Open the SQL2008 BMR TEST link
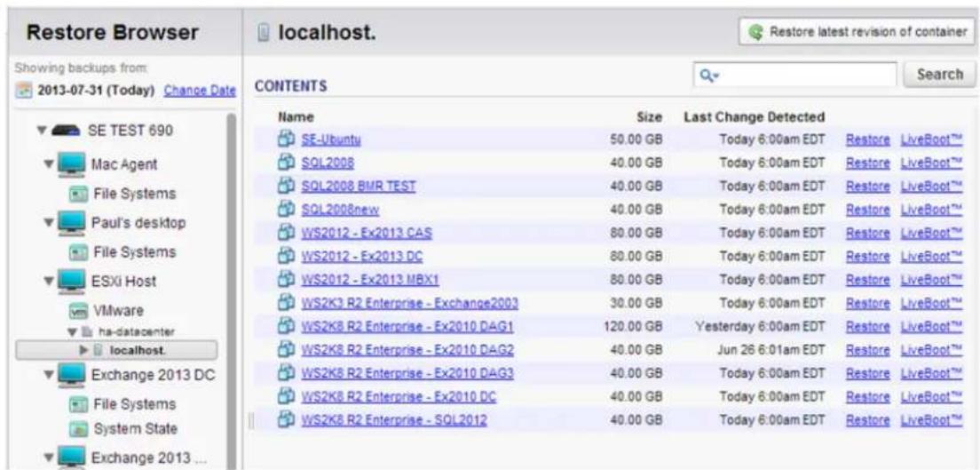Screen dimensions: 980x470 358,187
